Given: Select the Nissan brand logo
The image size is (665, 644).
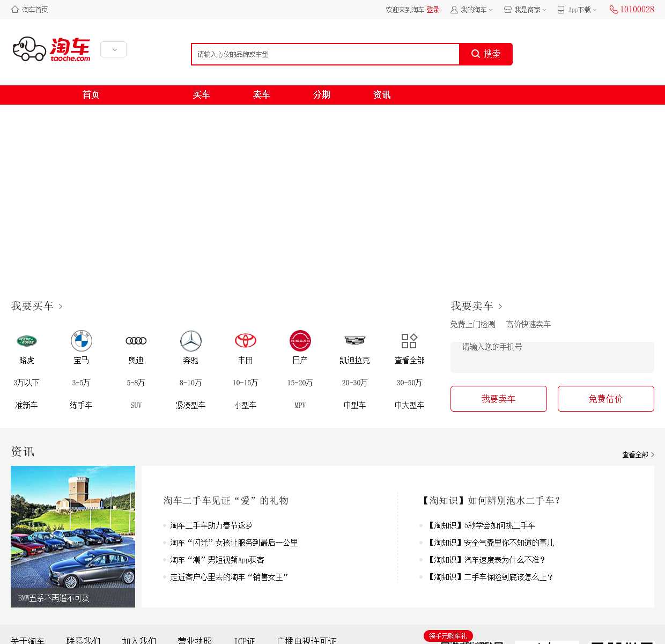Looking at the screenshot, I should (x=300, y=341).
